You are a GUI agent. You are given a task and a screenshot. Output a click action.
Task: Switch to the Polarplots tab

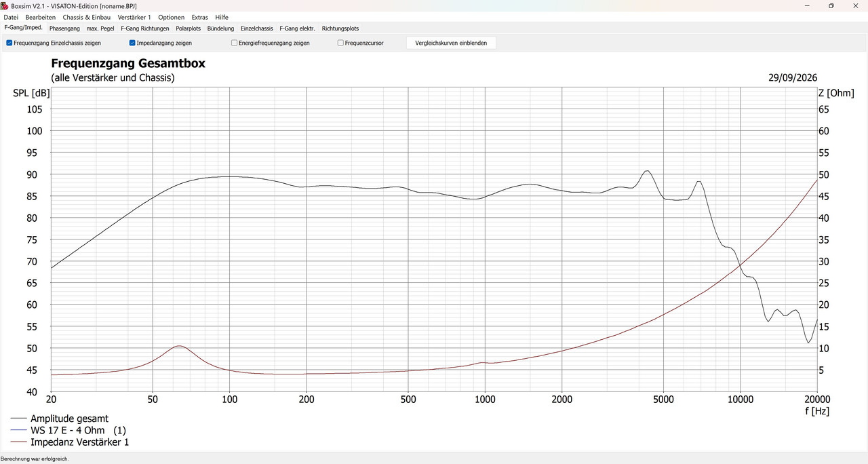click(189, 28)
